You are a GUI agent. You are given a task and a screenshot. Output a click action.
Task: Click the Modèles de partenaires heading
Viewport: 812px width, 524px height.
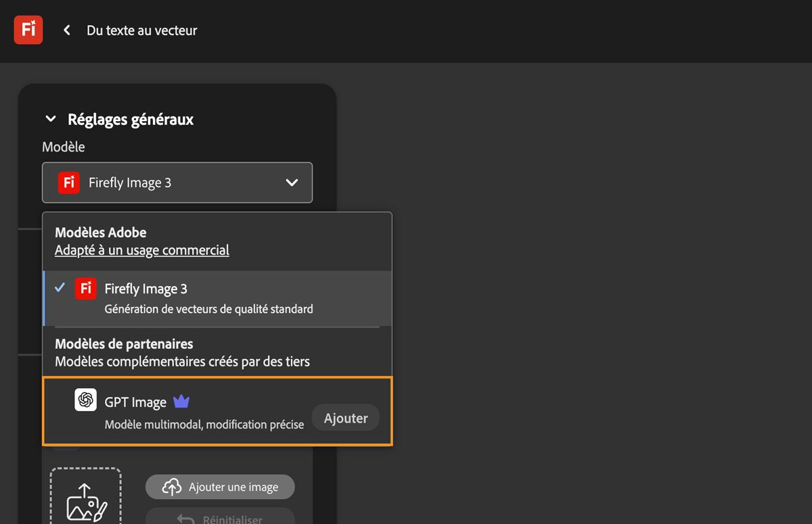coord(124,344)
